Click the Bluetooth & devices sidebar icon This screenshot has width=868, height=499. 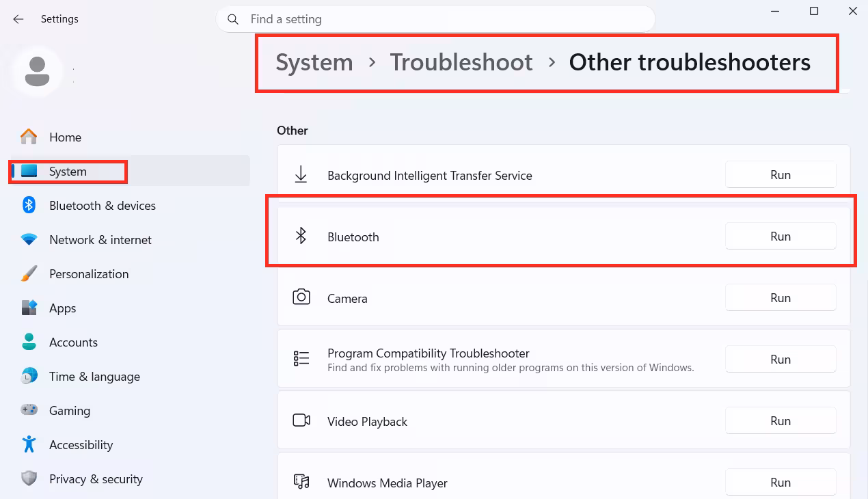pos(29,206)
